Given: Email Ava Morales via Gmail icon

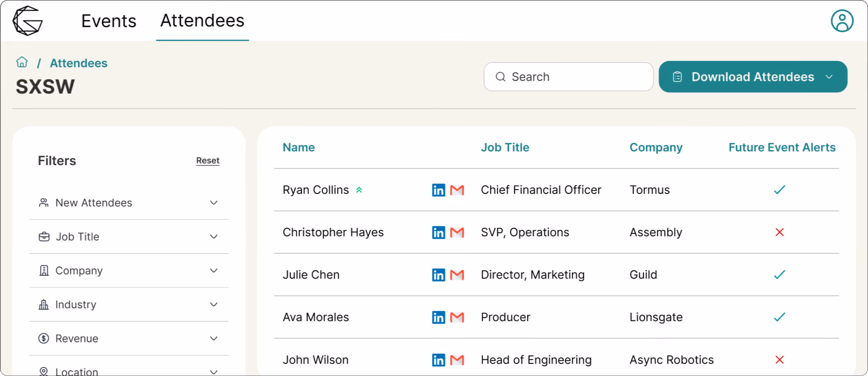Looking at the screenshot, I should click(457, 317).
